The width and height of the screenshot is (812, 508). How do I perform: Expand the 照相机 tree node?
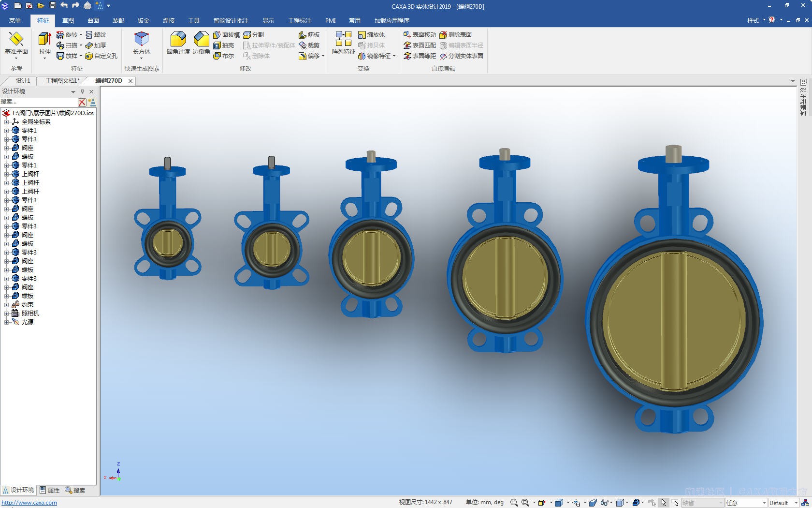(x=7, y=314)
